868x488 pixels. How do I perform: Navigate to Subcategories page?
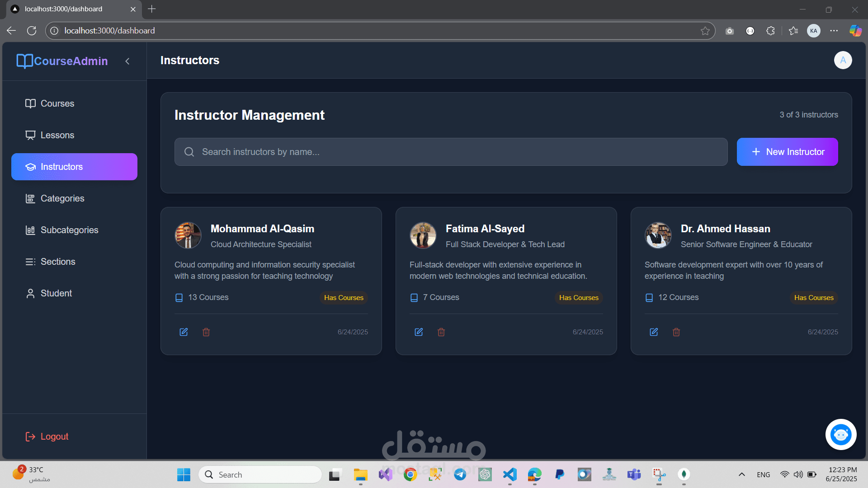[69, 230]
